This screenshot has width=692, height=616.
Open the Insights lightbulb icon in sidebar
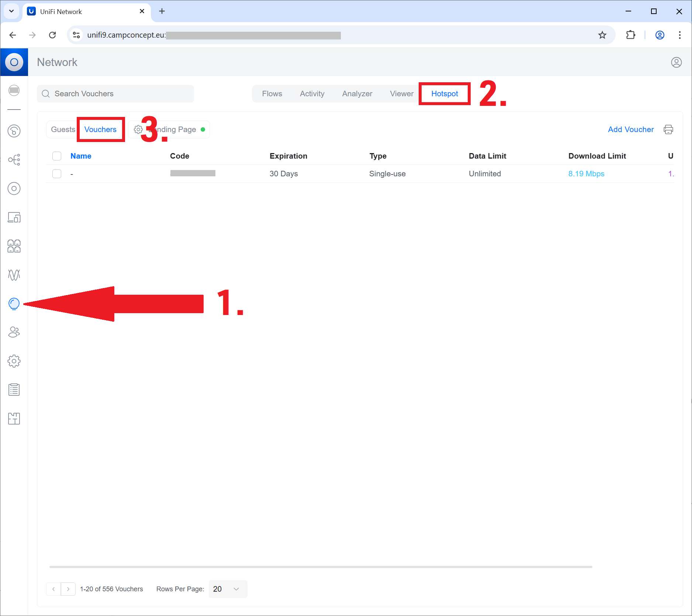(x=14, y=304)
